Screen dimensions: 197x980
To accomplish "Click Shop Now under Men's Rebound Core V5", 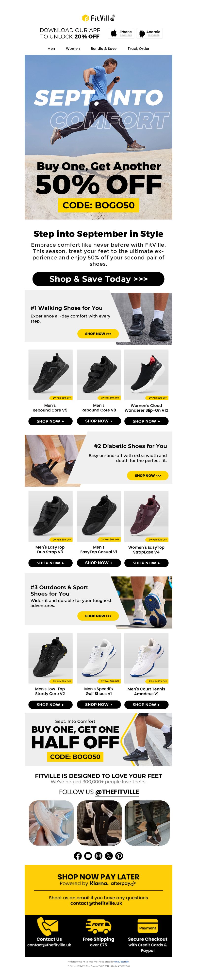I will tap(50, 421).
